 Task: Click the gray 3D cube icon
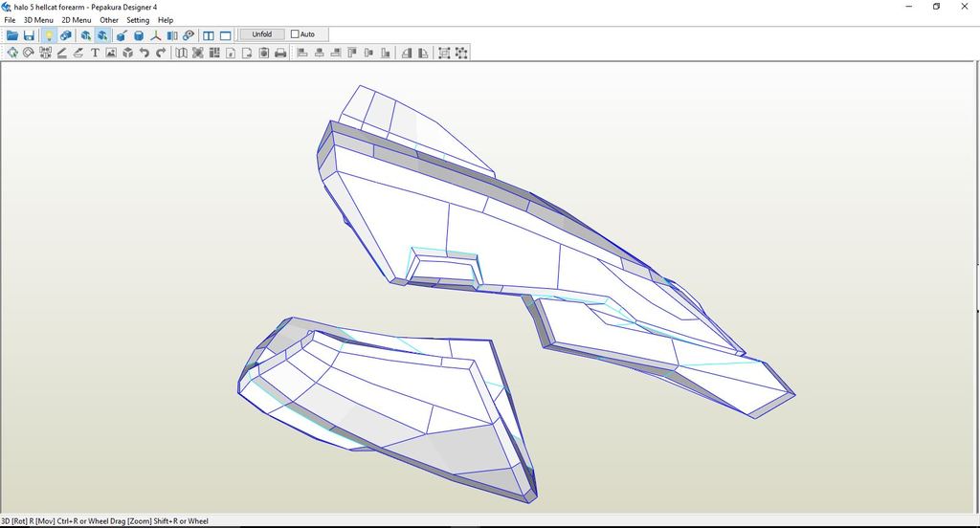(128, 54)
